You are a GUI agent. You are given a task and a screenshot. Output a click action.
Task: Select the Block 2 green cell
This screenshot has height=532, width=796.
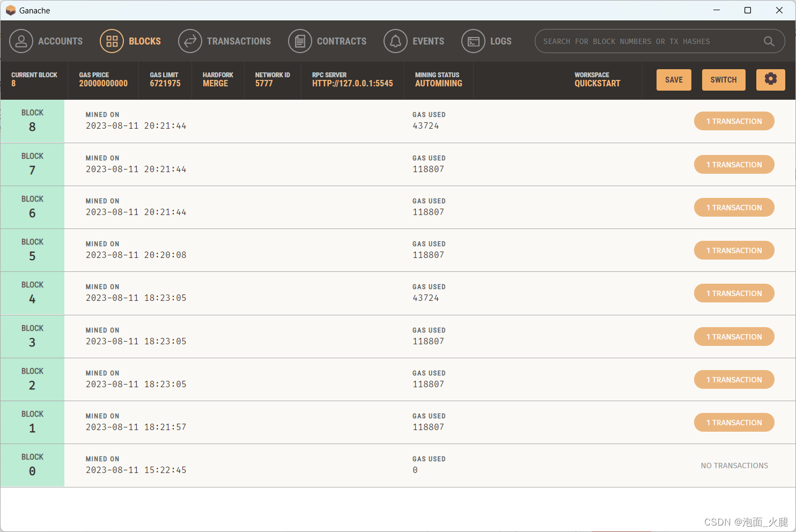point(32,380)
